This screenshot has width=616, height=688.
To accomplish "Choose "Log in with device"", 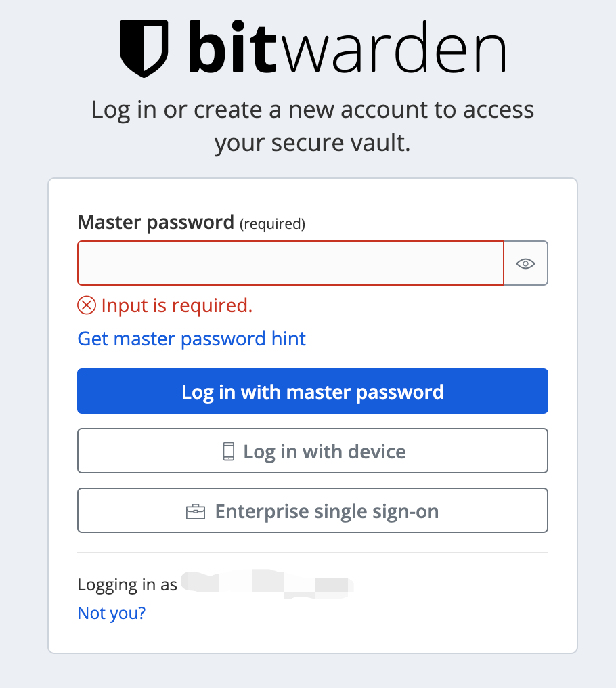I will 313,450.
